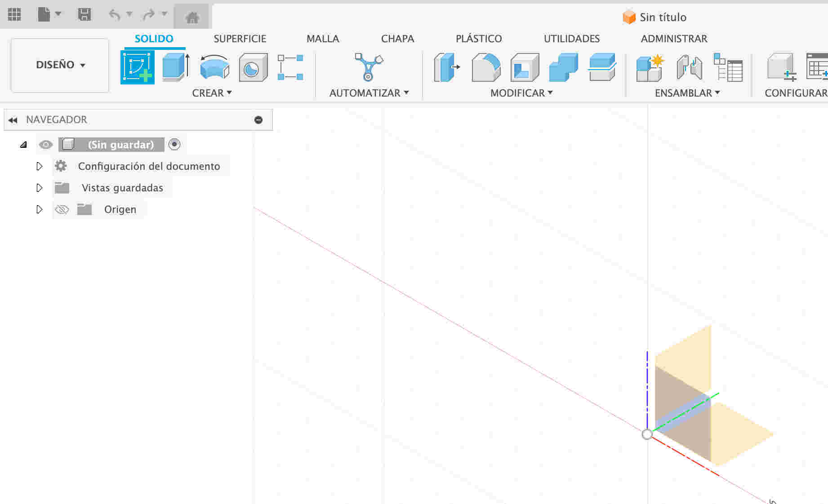This screenshot has height=504, width=828.
Task: Select the Rectangular Pattern tool
Action: (290, 67)
